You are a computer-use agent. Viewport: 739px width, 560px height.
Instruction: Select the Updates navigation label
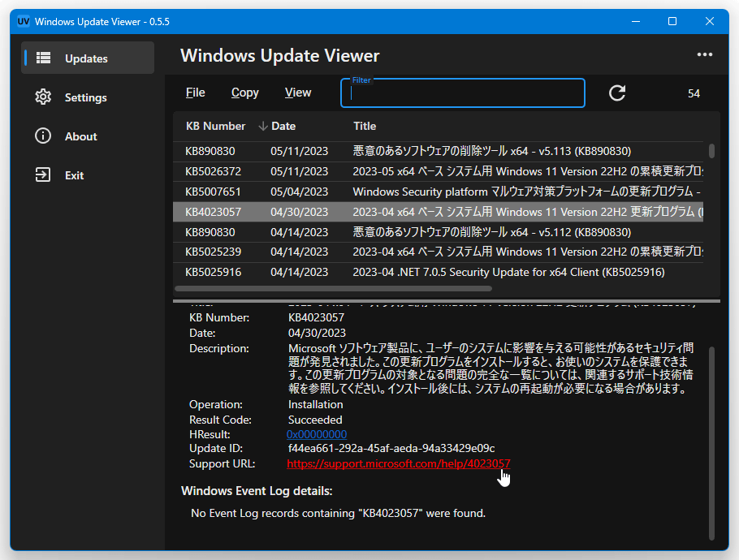[86, 58]
